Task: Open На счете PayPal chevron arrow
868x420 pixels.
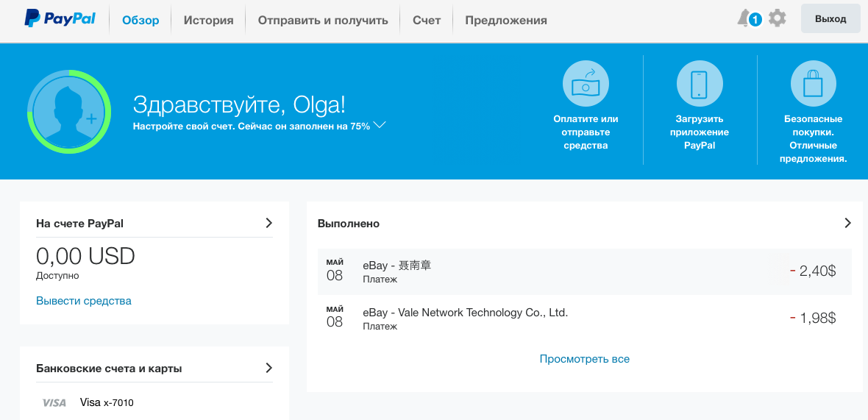Action: [x=269, y=223]
